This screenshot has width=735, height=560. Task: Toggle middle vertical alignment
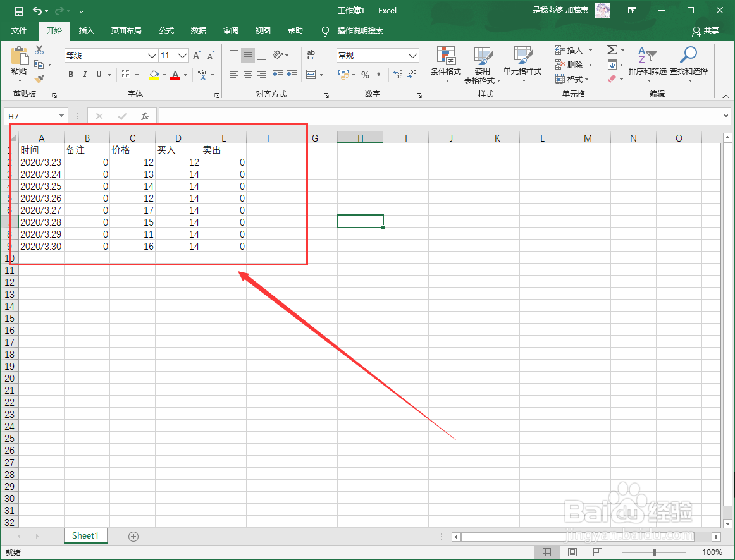click(x=248, y=55)
